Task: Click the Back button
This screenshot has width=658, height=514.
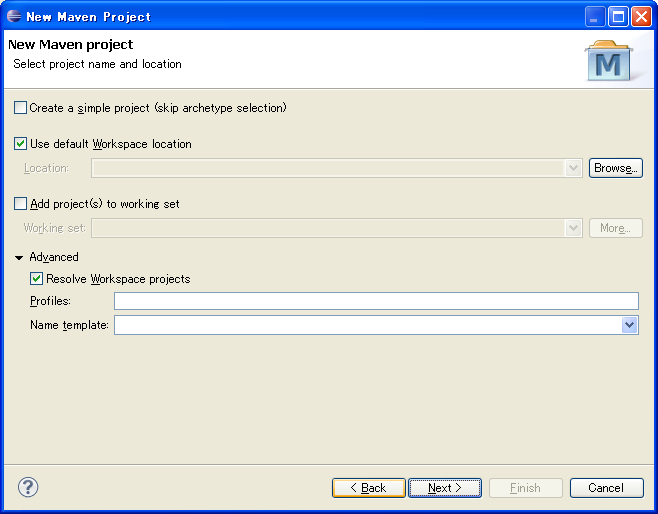Action: click(x=368, y=488)
